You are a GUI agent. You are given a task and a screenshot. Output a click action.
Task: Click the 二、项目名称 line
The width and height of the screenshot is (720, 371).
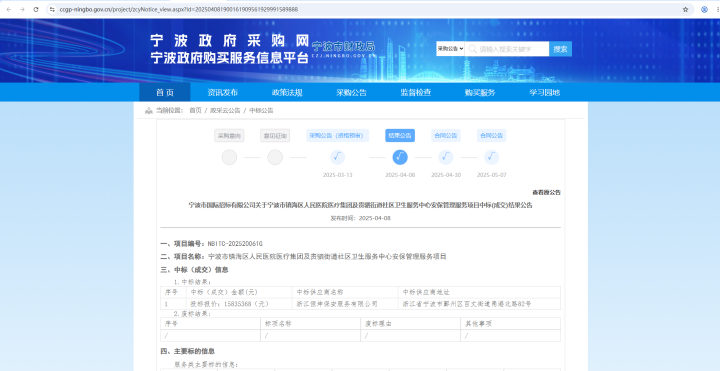pyautogui.click(x=304, y=257)
